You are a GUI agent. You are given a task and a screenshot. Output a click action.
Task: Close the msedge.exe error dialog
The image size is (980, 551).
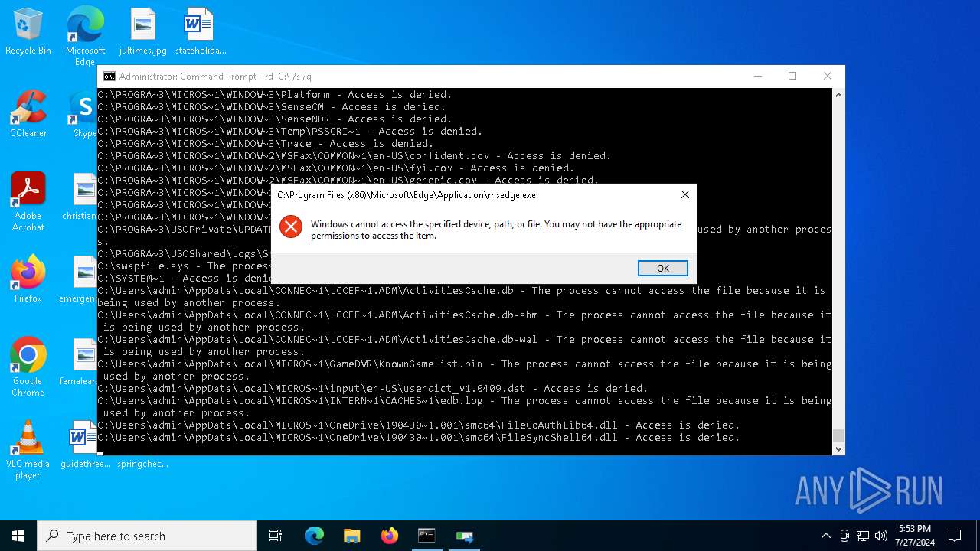685,195
